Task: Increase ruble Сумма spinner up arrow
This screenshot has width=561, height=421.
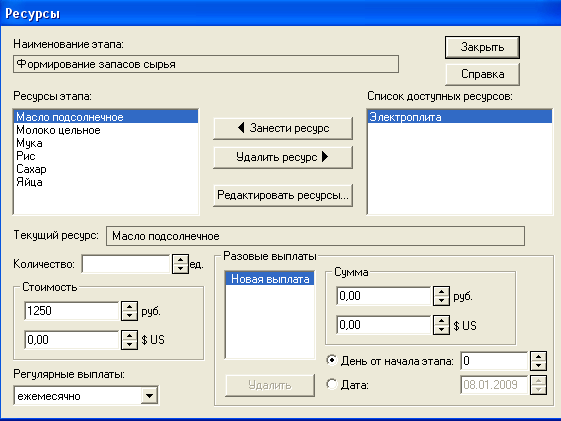Action: pos(441,291)
